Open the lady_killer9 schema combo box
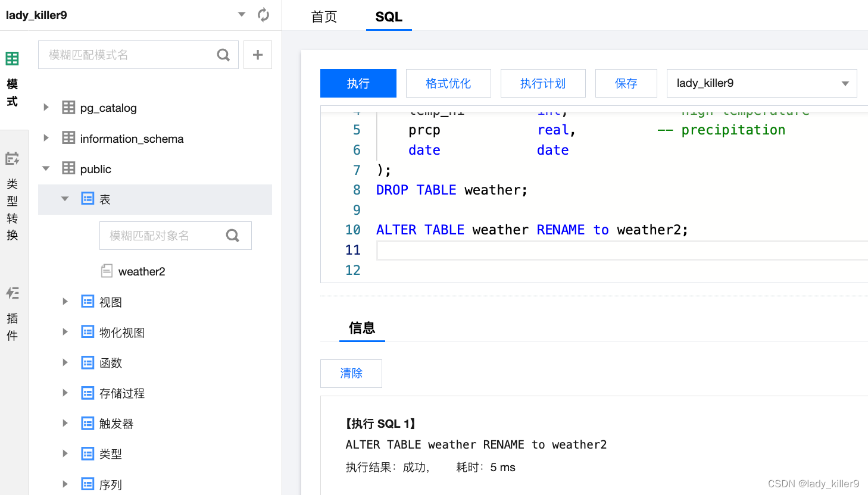The width and height of the screenshot is (868, 495). click(x=762, y=83)
